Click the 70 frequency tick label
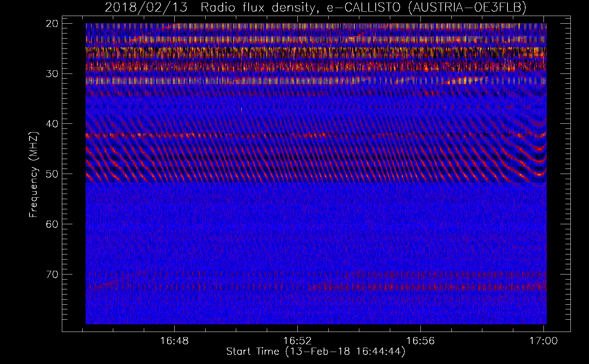The width and height of the screenshot is (589, 364). [x=52, y=274]
